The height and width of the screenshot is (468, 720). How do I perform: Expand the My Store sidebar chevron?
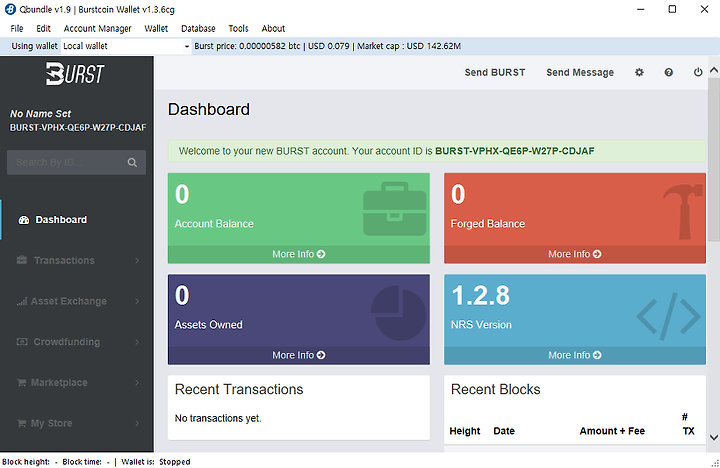coord(137,423)
